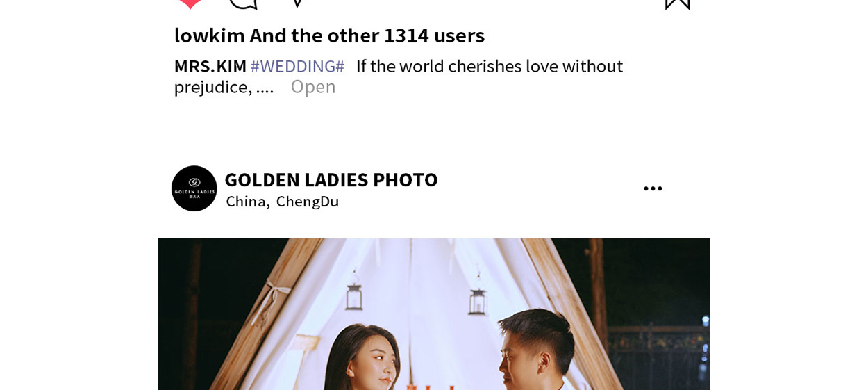Select the #WEDDING# hashtag
Image resolution: width=868 pixels, height=390 pixels.
point(297,66)
